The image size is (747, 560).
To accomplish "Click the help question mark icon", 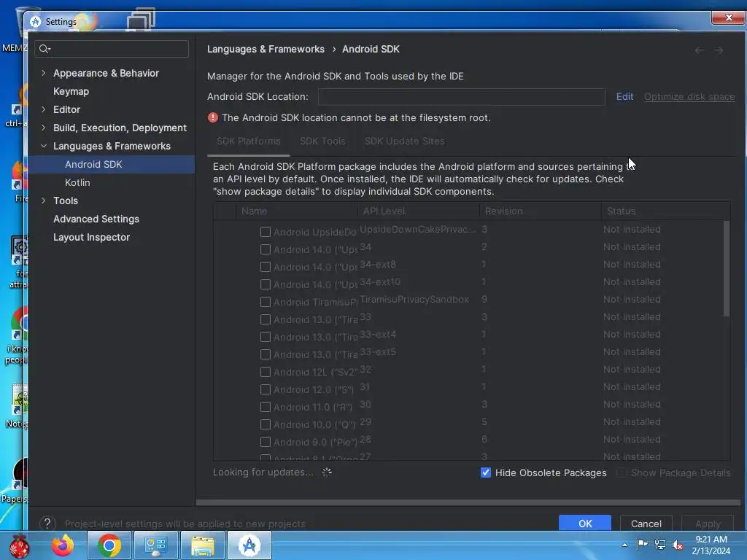I will pos(47,524).
